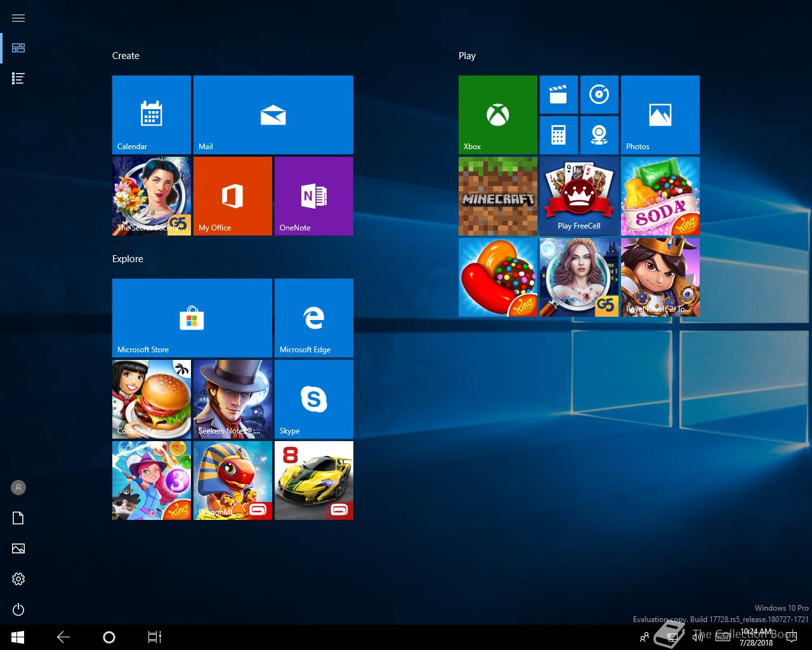Screen dimensions: 812x650
Task: Select the Create group header
Action: [126, 56]
